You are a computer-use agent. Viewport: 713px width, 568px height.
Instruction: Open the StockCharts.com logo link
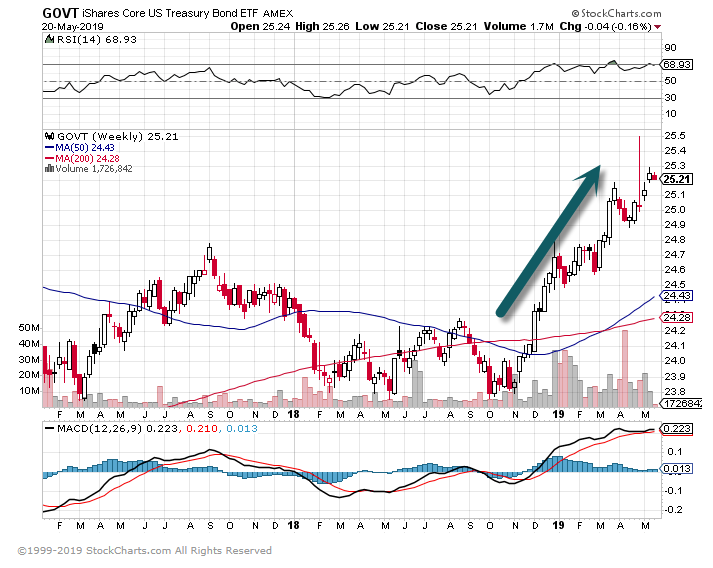[616, 14]
